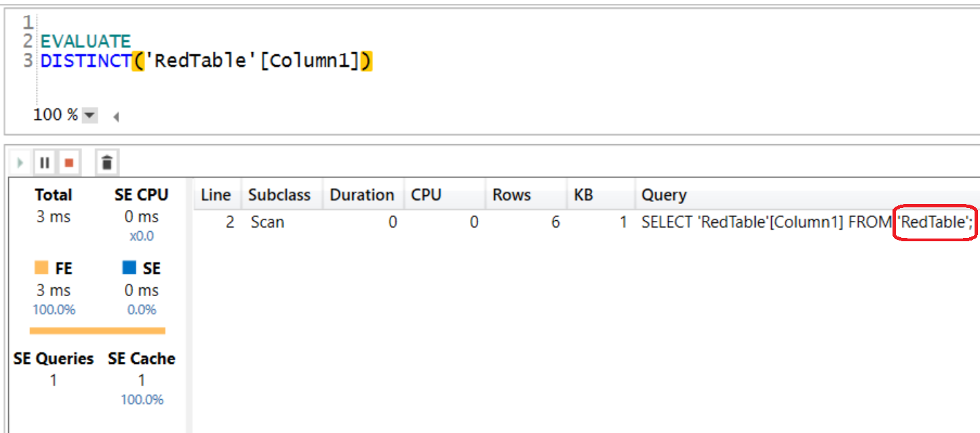The height and width of the screenshot is (433, 980).
Task: Sort by the Subclass column header
Action: click(x=279, y=195)
